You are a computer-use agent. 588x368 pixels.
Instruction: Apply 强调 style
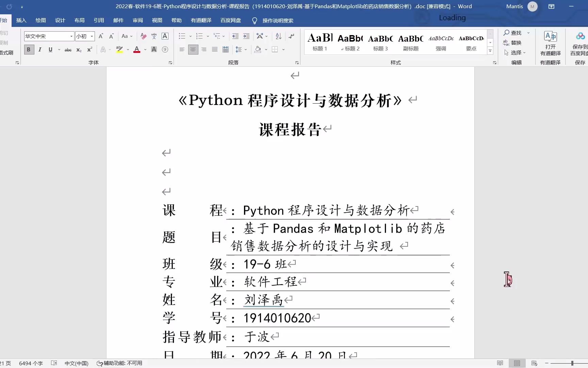(x=441, y=42)
